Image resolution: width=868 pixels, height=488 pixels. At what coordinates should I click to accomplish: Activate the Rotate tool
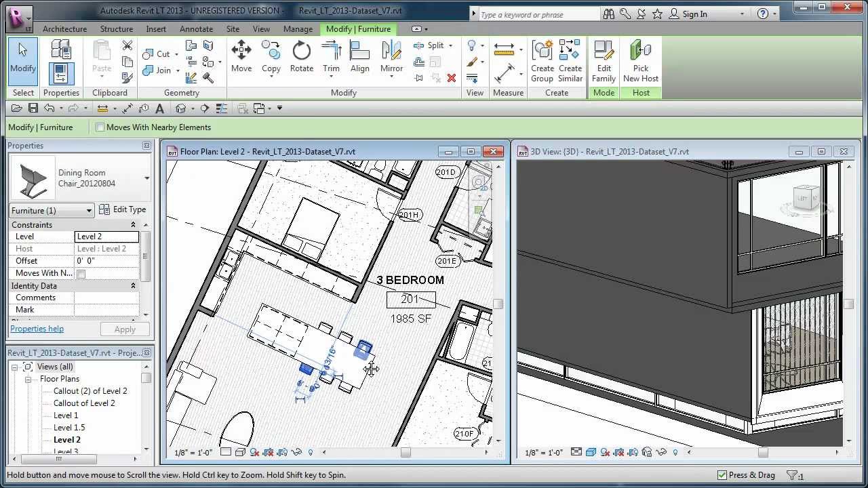[301, 60]
